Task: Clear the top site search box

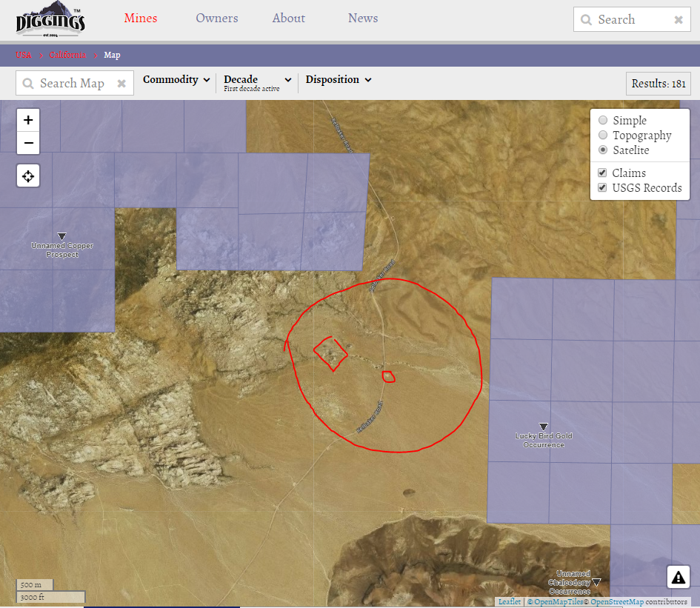Action: [x=678, y=20]
